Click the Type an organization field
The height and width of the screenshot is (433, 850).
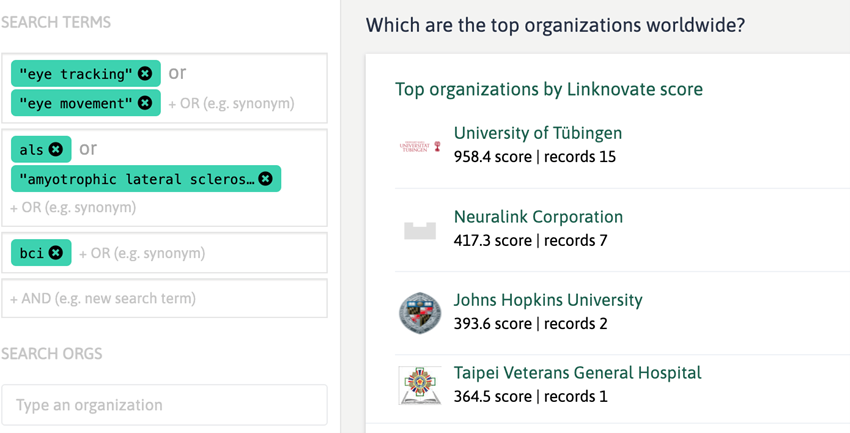(164, 405)
